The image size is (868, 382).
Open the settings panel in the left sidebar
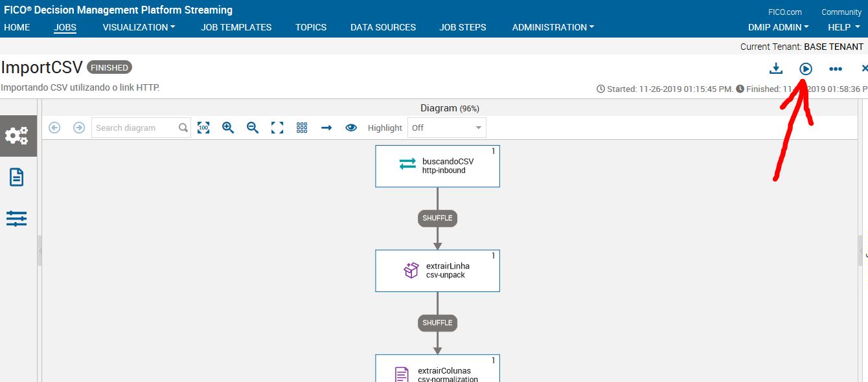coord(16,136)
